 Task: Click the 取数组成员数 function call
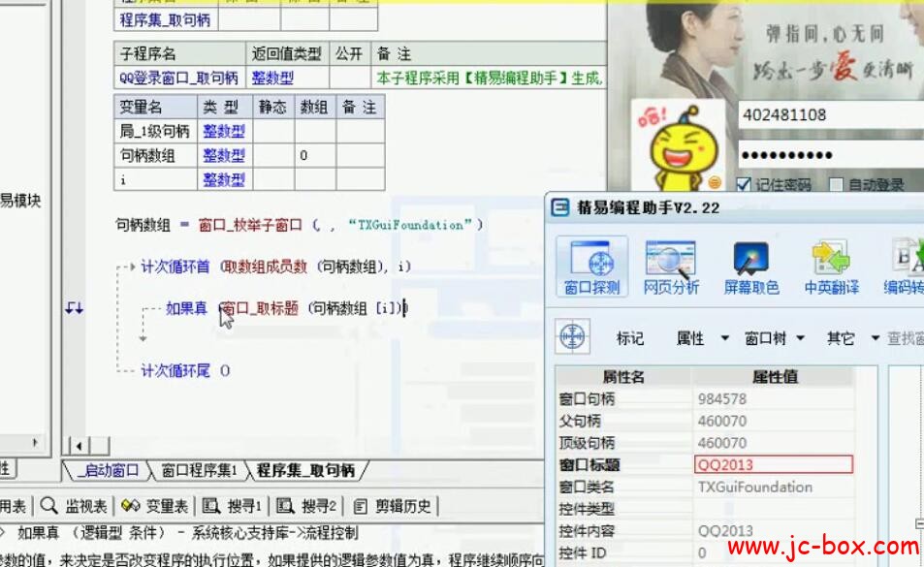pos(265,267)
